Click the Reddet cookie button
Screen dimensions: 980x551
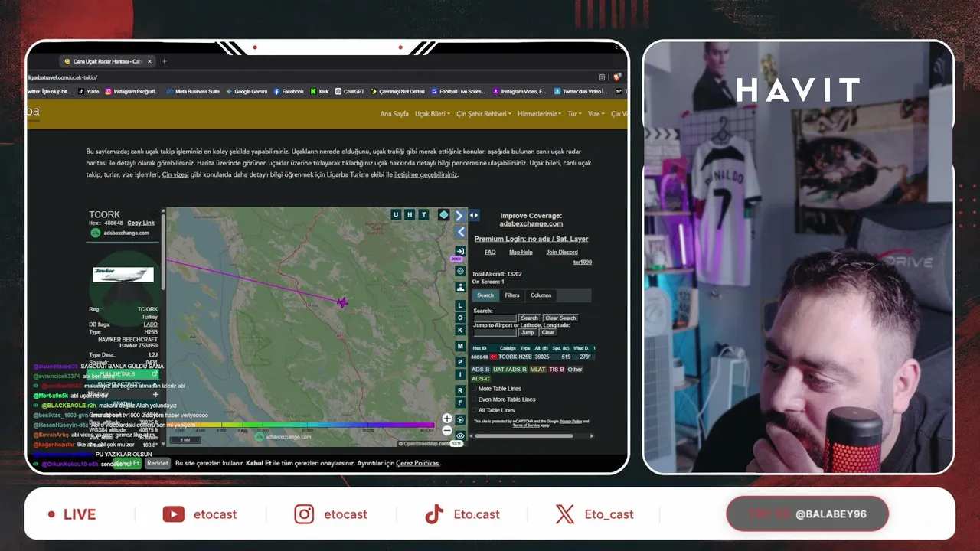pos(158,463)
